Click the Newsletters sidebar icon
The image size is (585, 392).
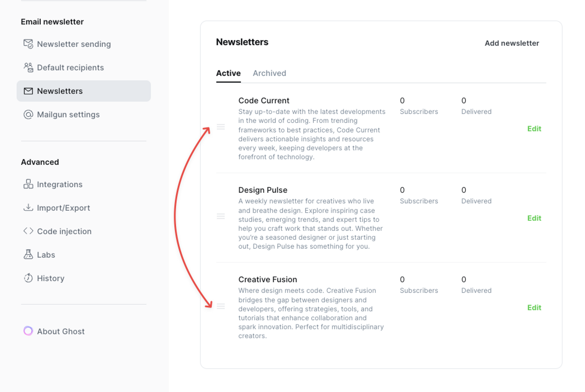[28, 91]
